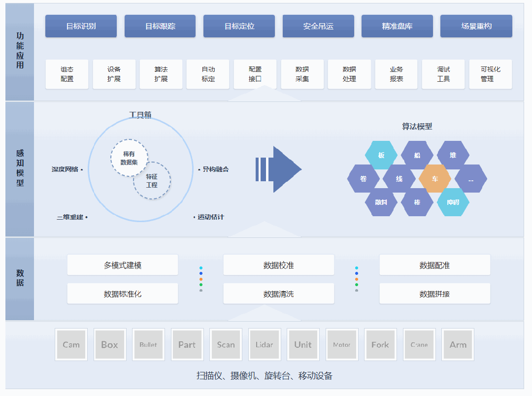
Task: Select the 安全吊运 button
Action: pos(318,26)
